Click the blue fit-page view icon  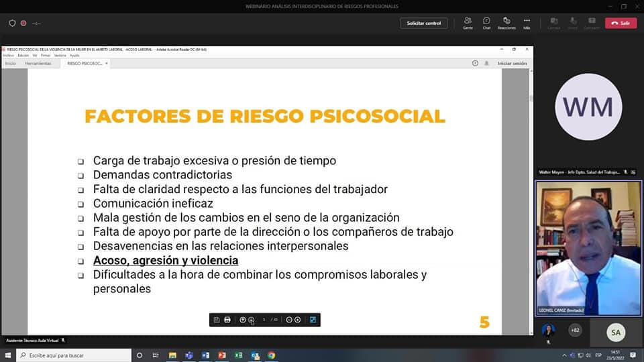coord(313,320)
